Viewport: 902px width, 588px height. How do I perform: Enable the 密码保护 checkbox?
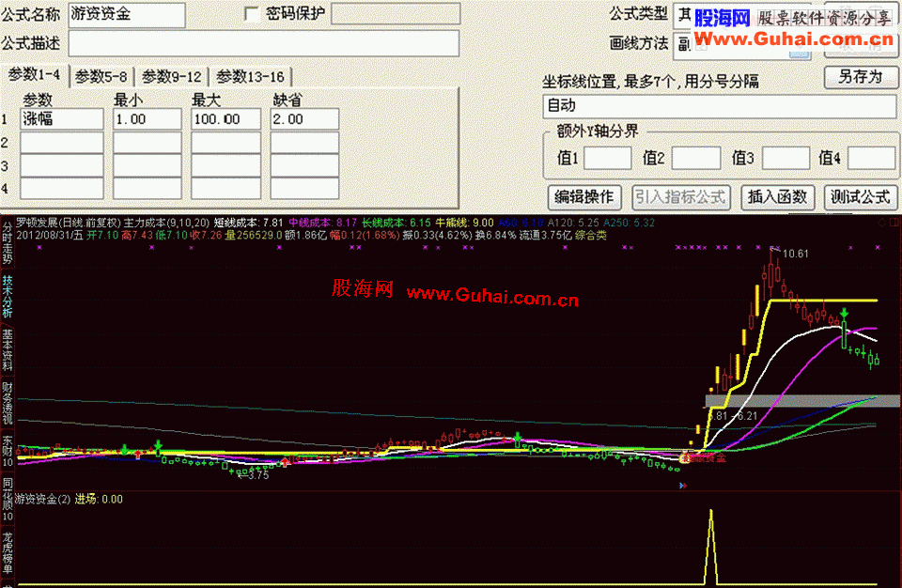[x=252, y=14]
